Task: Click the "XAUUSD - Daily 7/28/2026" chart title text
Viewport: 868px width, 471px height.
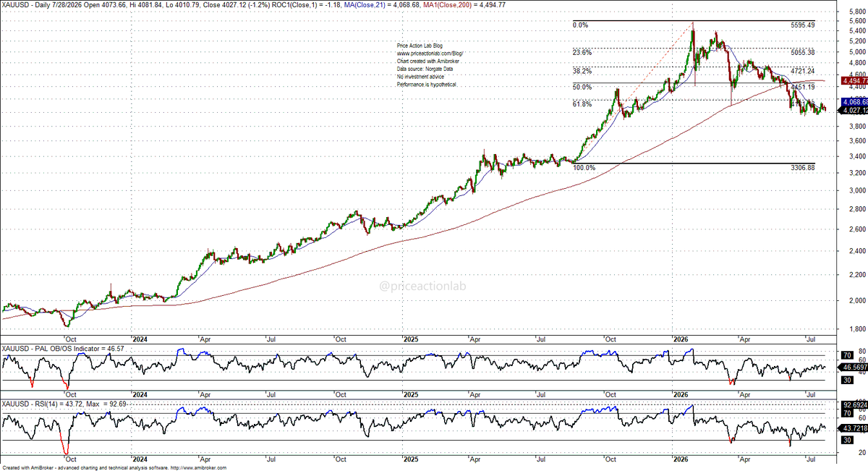Action: pos(43,5)
